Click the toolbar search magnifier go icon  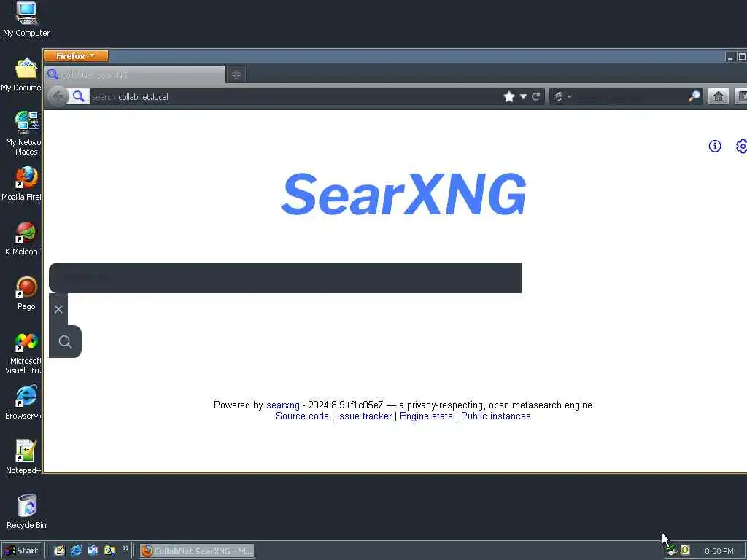coord(694,97)
